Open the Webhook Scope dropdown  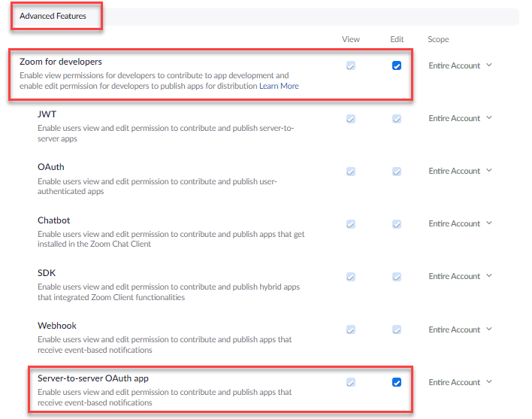pyautogui.click(x=460, y=329)
